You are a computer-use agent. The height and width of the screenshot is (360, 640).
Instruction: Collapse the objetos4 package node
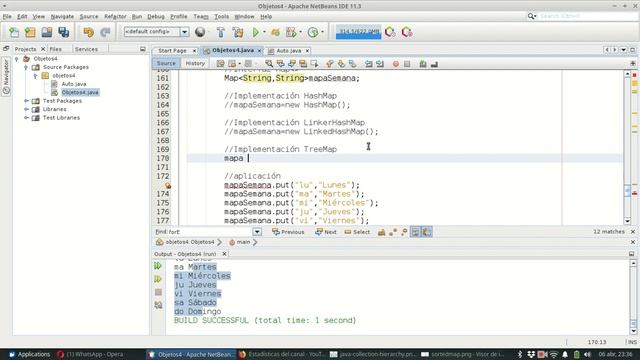[35, 76]
